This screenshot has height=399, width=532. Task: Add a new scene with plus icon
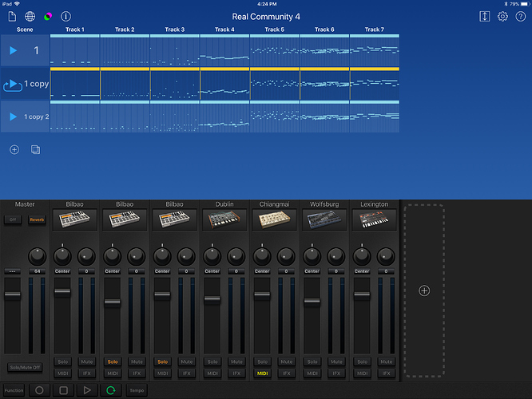14,149
